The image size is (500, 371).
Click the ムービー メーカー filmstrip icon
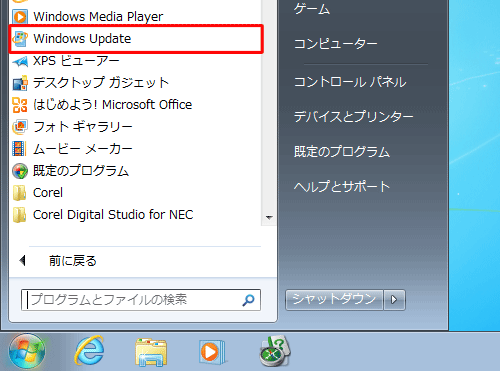(19, 149)
